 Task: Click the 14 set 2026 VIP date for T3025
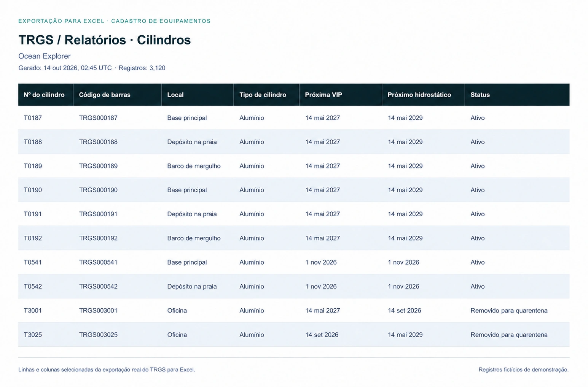coord(322,335)
